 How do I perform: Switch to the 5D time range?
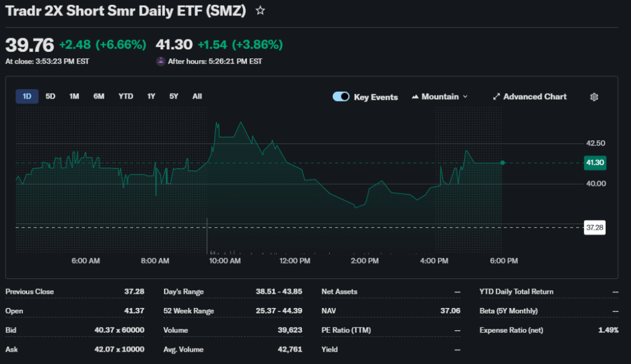[51, 96]
